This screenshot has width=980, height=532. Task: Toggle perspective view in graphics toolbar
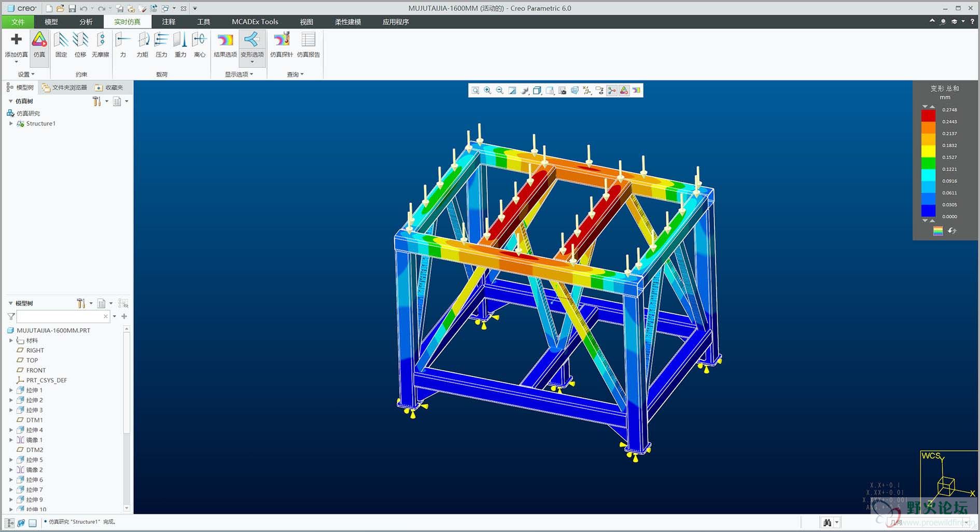tap(575, 91)
